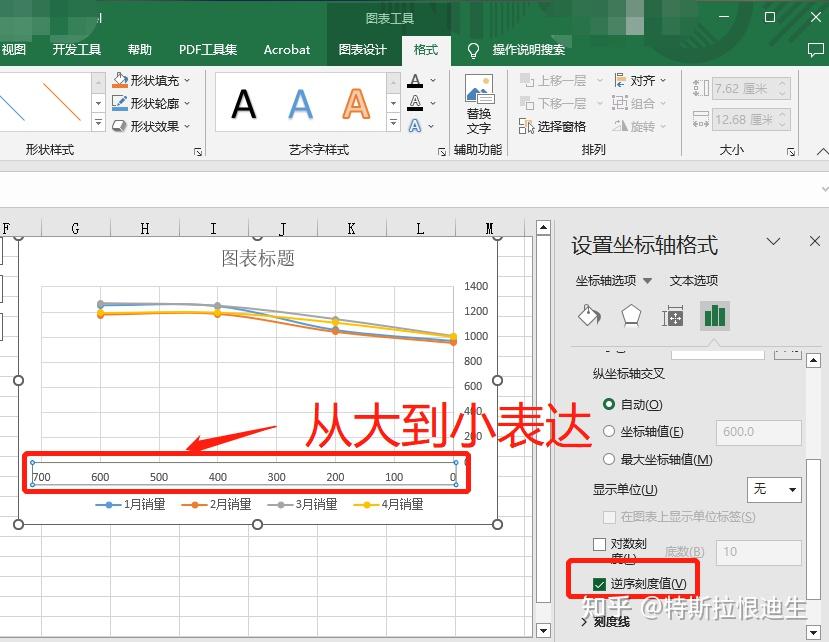This screenshot has width=829, height=642.
Task: Switch to 视图 ribbon tab
Action: click(x=13, y=50)
